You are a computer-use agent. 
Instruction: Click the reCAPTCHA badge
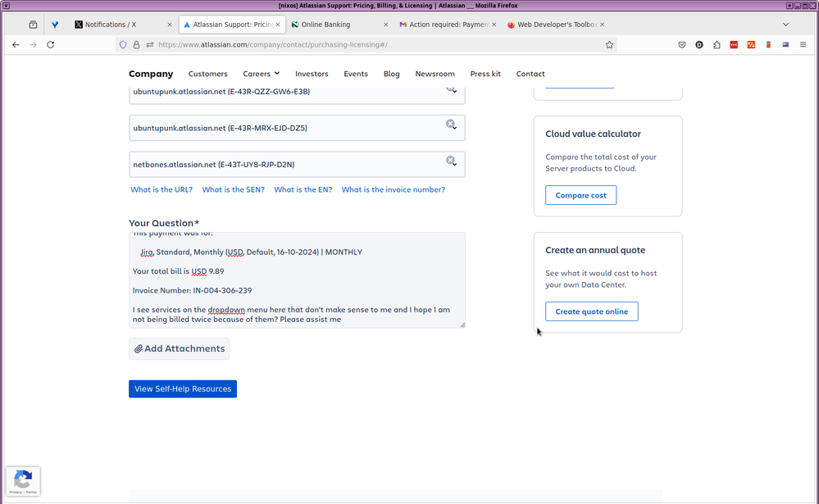tap(23, 481)
